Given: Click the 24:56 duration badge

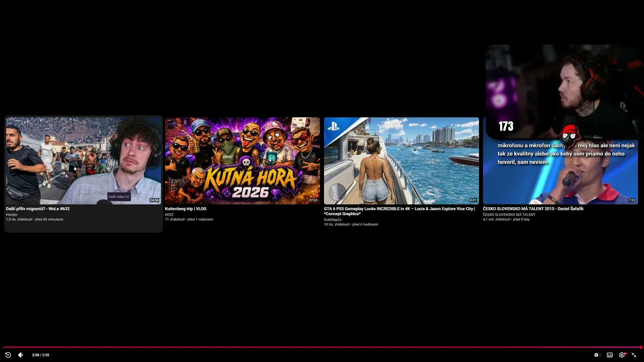Looking at the screenshot, I should coord(154,200).
